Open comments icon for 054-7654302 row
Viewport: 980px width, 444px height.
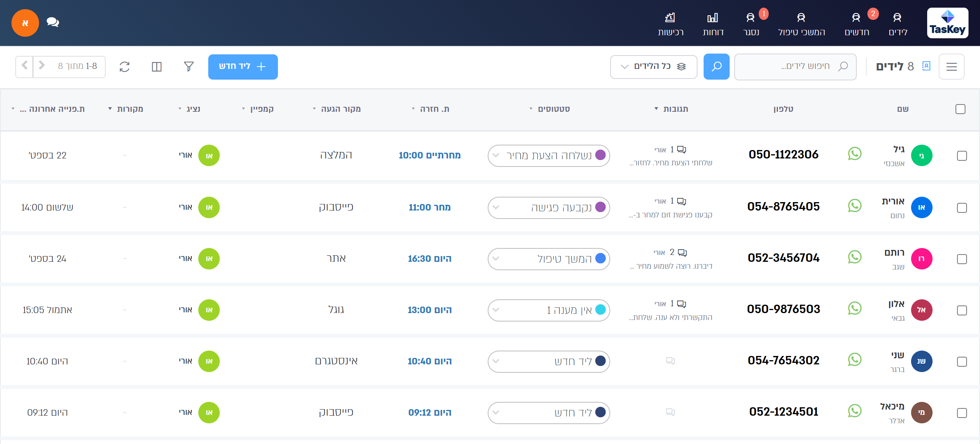pos(670,361)
